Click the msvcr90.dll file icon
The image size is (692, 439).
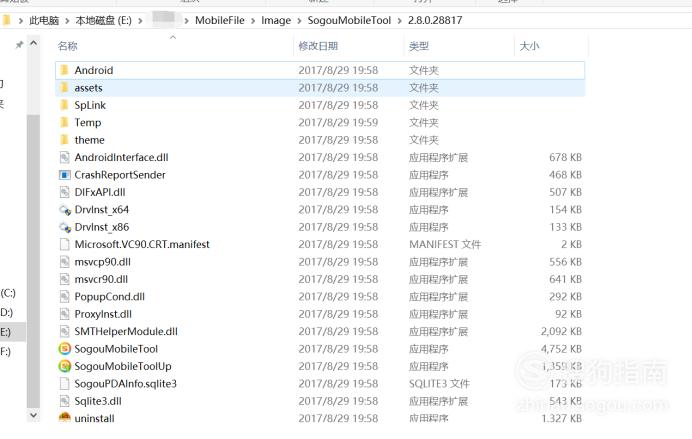(x=64, y=279)
